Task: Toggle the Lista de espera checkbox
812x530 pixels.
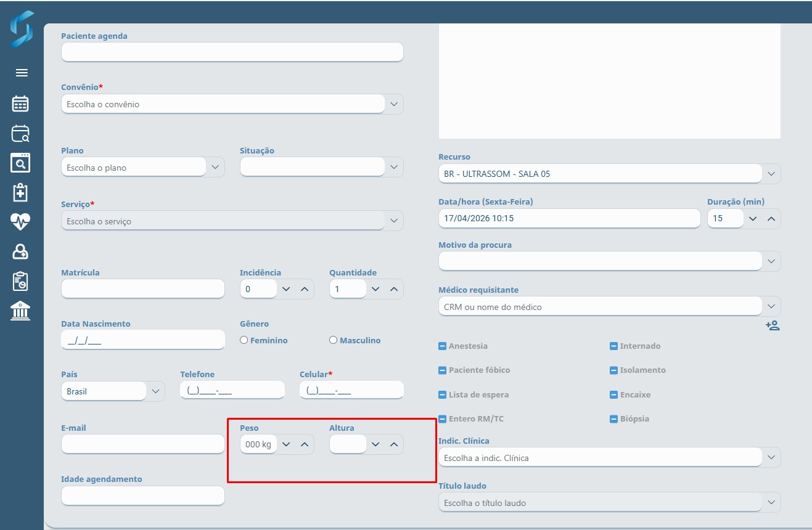Action: coord(442,395)
